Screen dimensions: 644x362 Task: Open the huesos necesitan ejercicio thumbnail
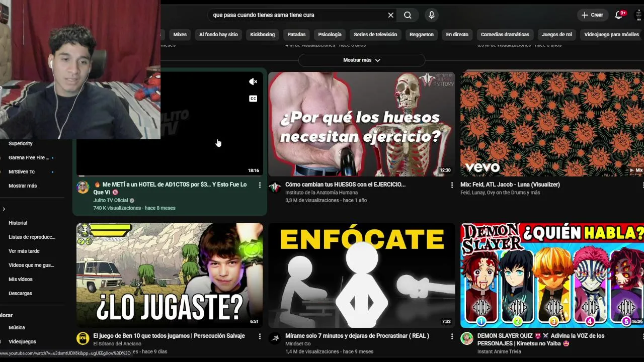[361, 124]
